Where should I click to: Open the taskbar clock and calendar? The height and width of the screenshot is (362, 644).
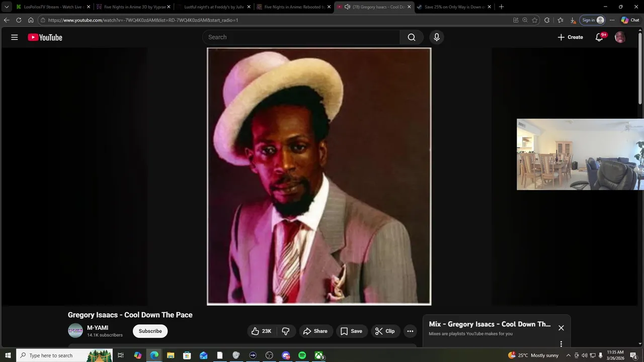point(615,355)
